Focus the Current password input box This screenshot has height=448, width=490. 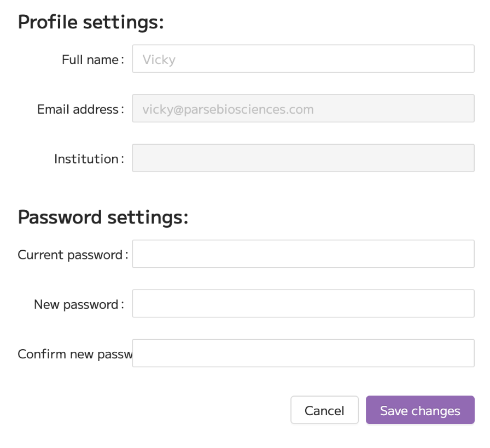point(303,254)
